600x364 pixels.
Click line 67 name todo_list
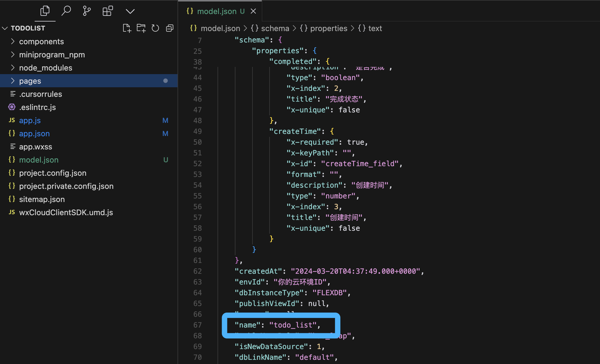click(x=277, y=325)
